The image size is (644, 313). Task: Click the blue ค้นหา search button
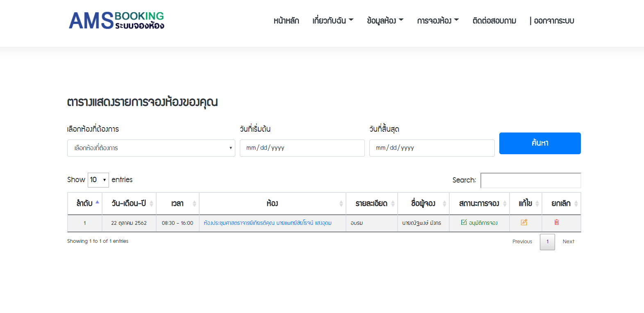coord(540,143)
